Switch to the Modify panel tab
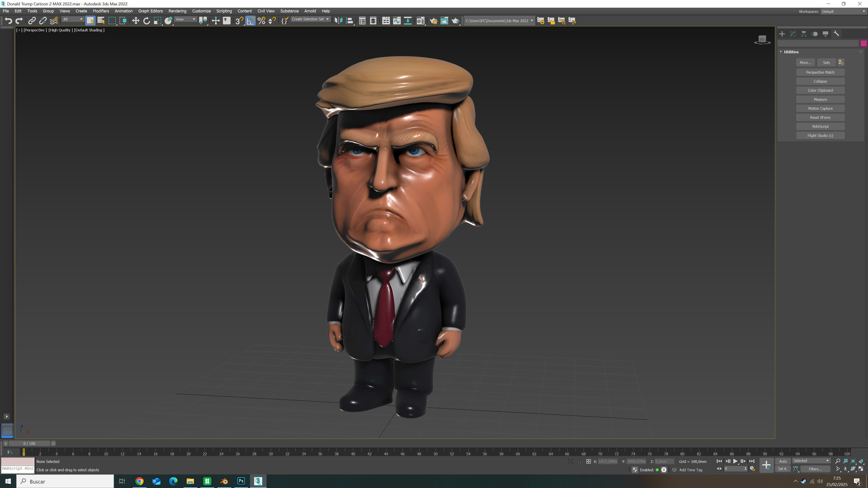 793,34
